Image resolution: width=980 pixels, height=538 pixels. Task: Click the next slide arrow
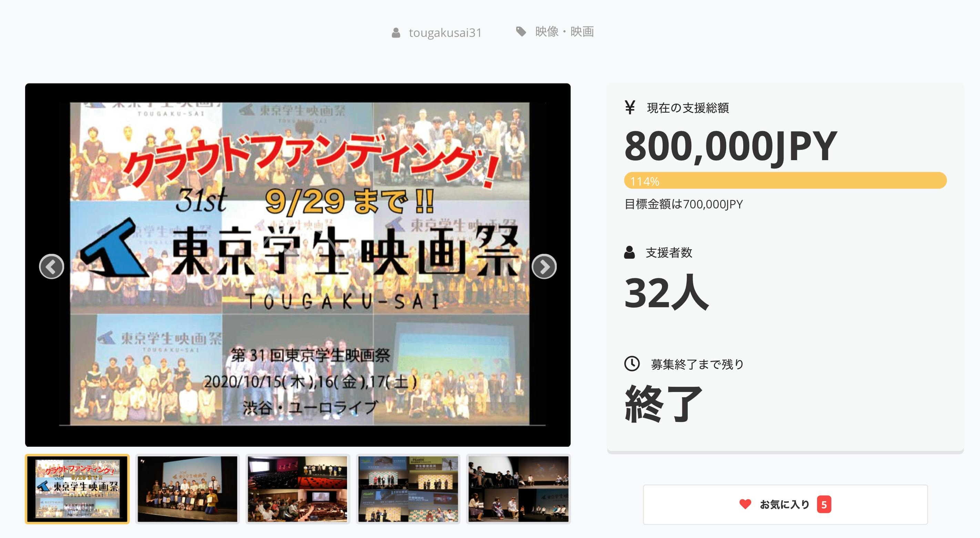pyautogui.click(x=544, y=267)
